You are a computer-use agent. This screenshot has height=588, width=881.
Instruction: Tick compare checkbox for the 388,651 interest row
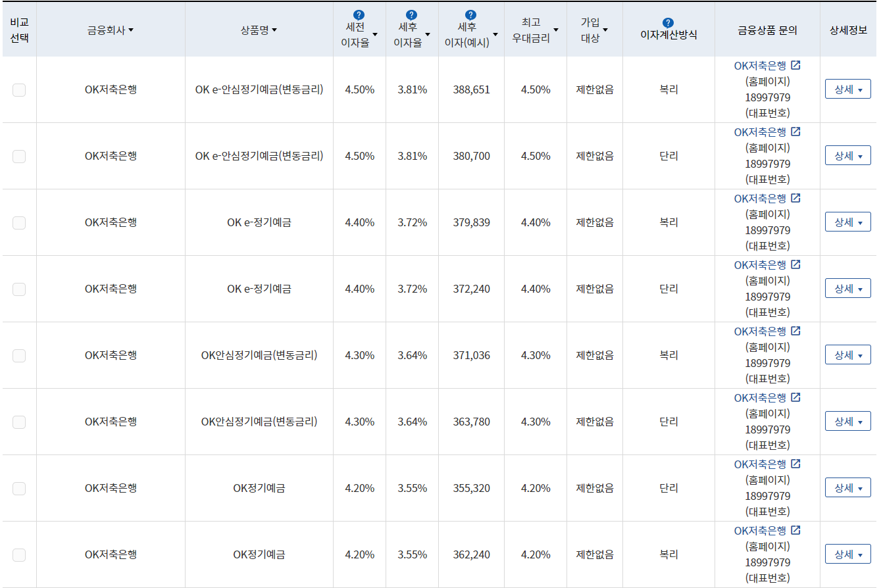(19, 90)
